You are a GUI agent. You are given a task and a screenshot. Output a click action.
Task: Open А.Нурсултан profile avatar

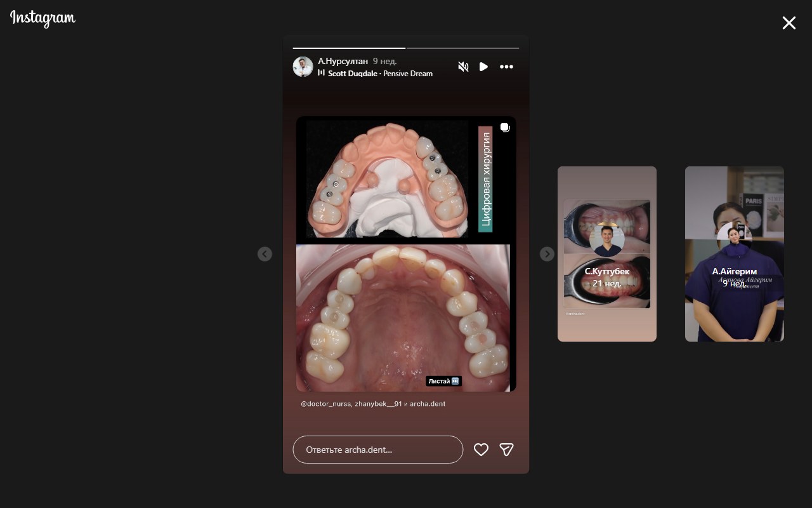point(303,67)
